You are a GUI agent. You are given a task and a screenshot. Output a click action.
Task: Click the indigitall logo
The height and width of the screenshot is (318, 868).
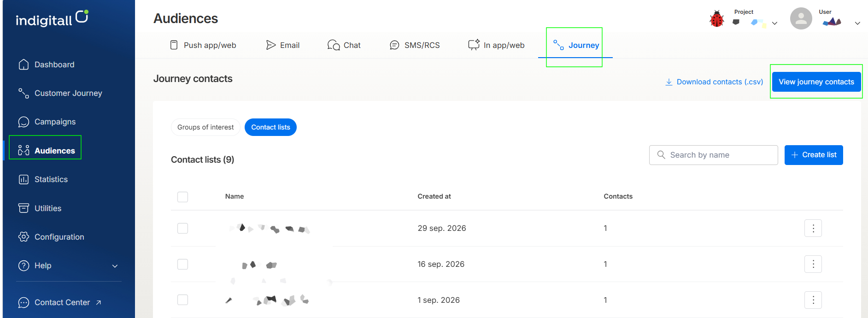(x=52, y=18)
